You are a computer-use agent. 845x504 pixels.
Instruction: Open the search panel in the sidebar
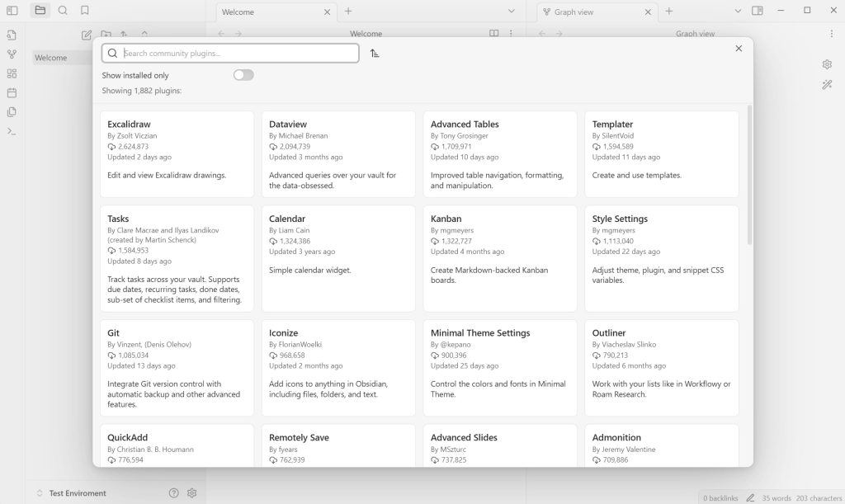[63, 11]
